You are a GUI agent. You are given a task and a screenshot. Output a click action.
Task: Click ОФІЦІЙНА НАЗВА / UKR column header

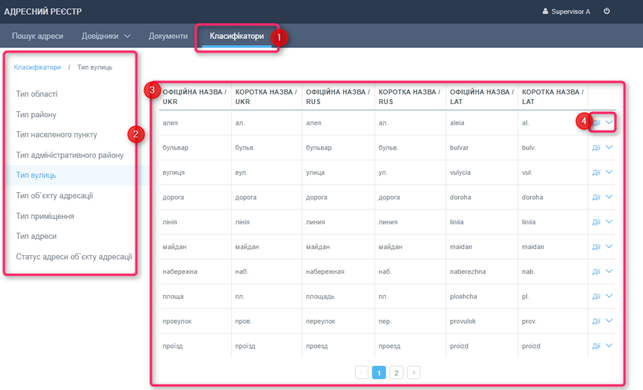[195, 97]
